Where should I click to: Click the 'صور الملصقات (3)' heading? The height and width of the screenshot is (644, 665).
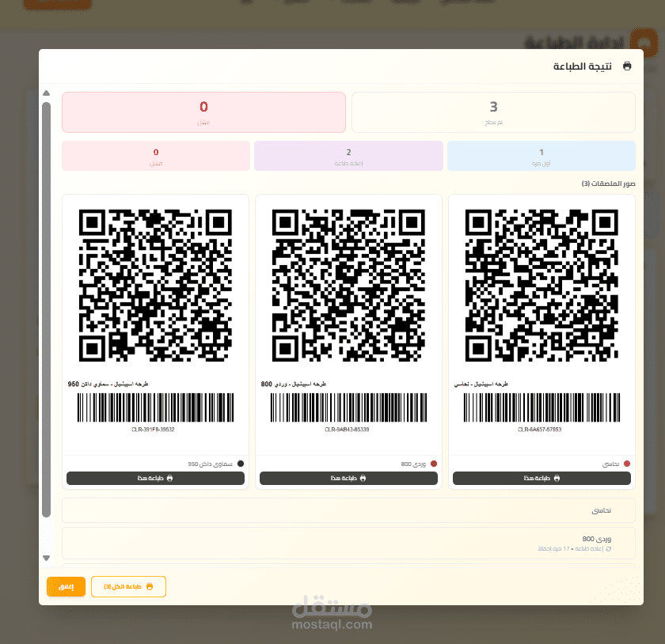(608, 184)
